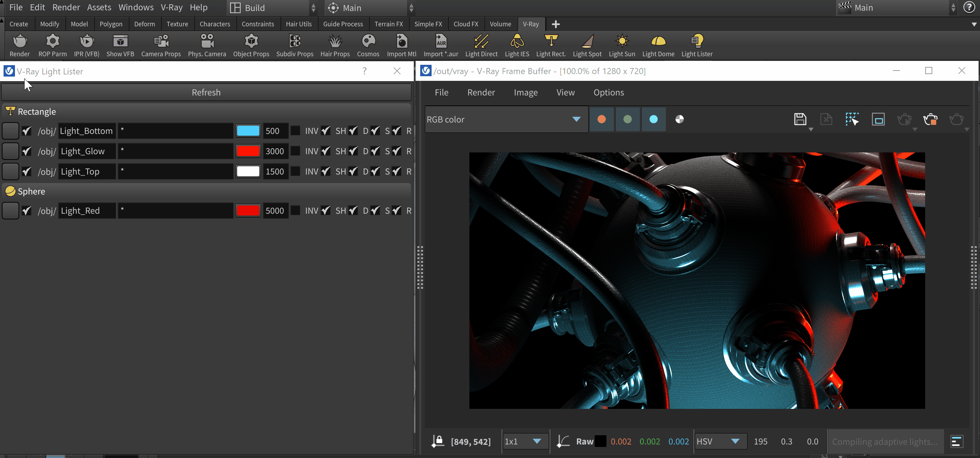Click Import Mtl shelf tool
Image resolution: width=980 pixels, height=458 pixels.
[x=401, y=45]
